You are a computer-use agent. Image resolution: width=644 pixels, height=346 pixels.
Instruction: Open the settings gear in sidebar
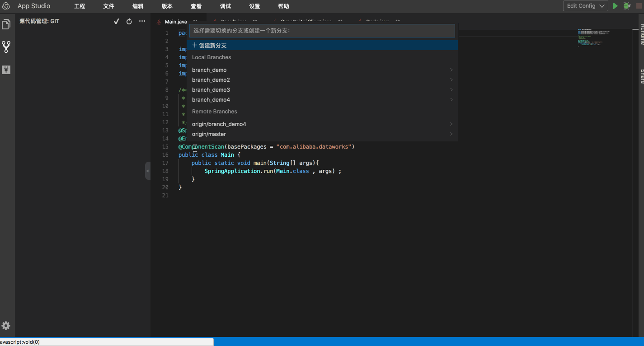(x=6, y=326)
